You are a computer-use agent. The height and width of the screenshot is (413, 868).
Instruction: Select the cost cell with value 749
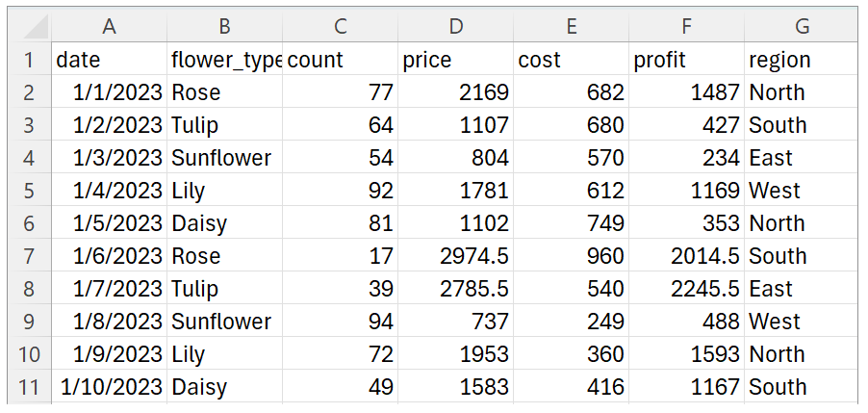(x=571, y=223)
